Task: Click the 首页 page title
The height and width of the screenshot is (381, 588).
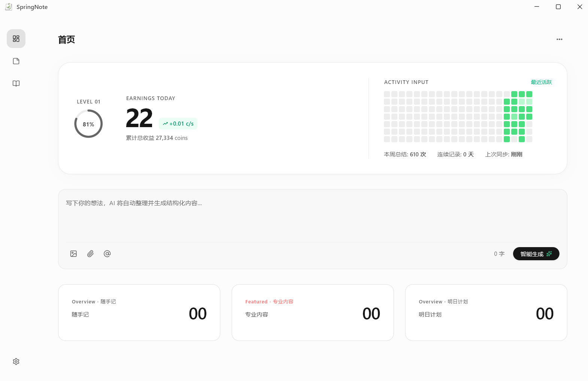Action: (x=67, y=40)
